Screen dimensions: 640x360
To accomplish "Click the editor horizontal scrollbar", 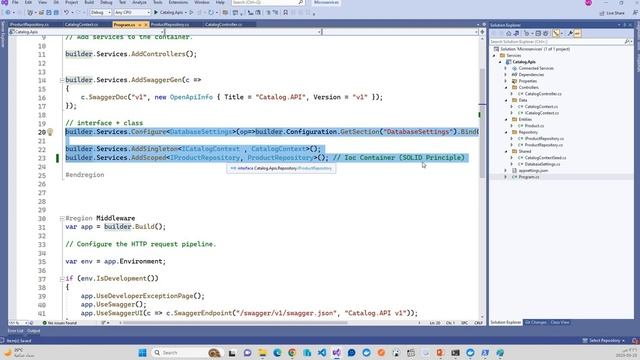I will tap(235, 323).
